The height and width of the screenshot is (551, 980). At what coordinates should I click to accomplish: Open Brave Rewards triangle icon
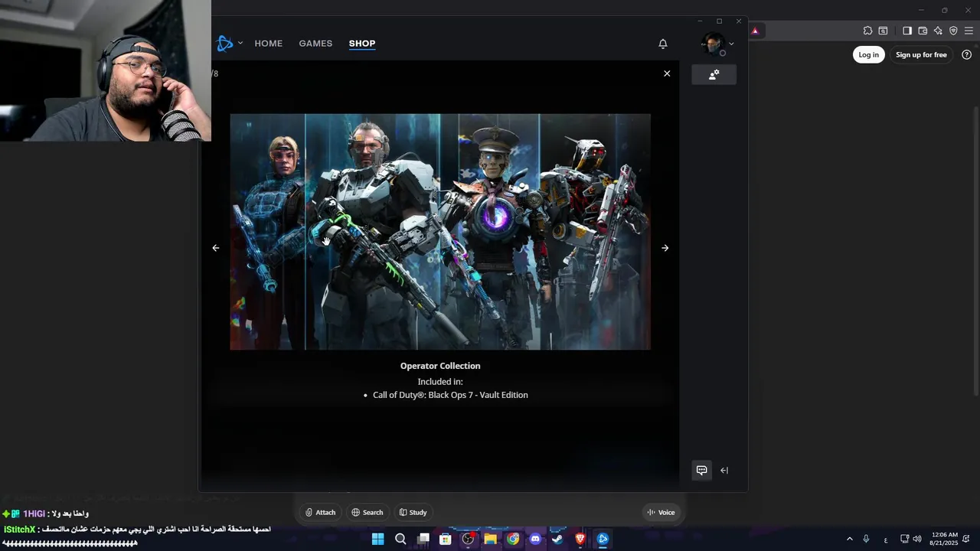click(755, 31)
